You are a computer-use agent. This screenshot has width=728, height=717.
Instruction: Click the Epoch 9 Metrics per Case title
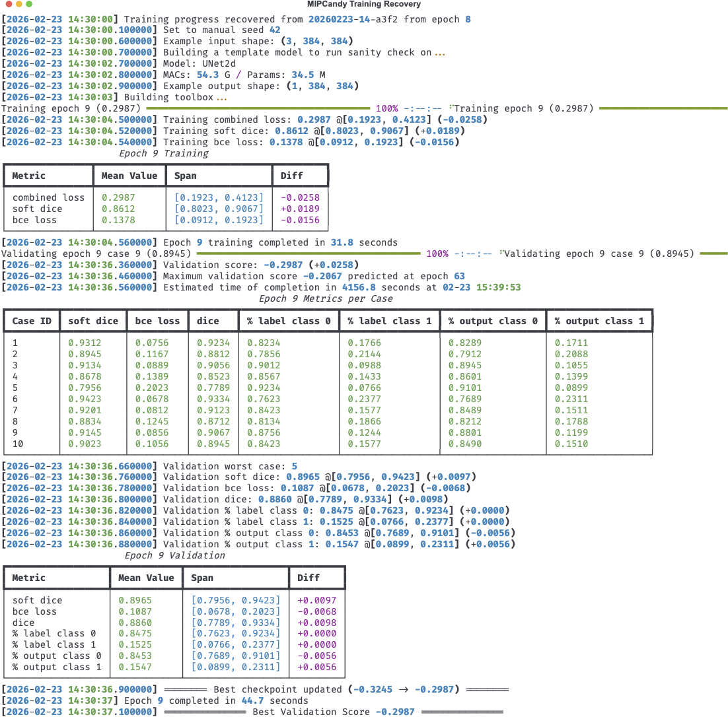[x=326, y=298]
